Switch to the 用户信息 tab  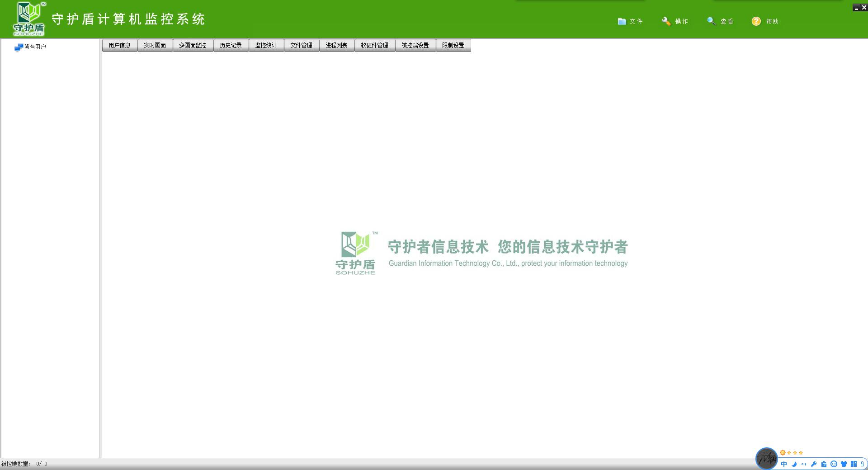119,45
